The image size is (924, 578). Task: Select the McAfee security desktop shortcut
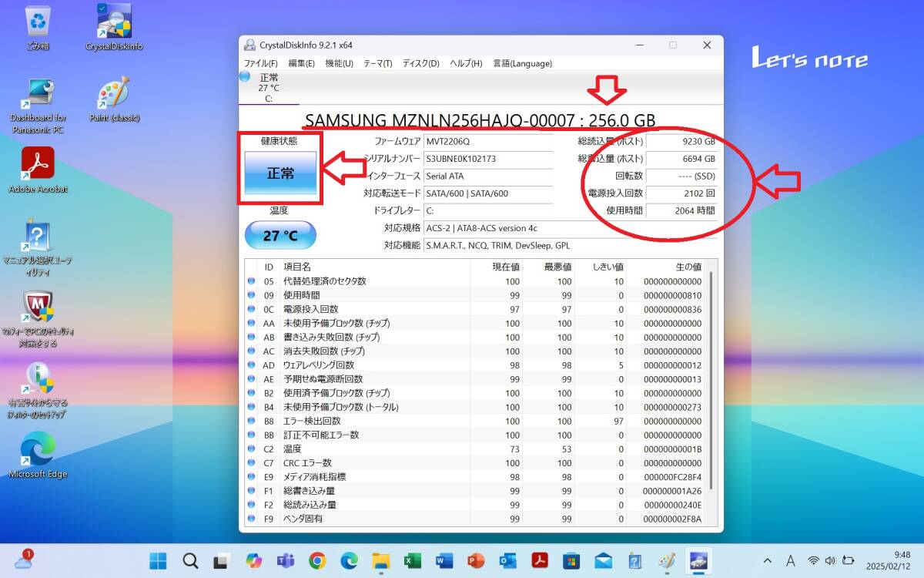pyautogui.click(x=38, y=319)
